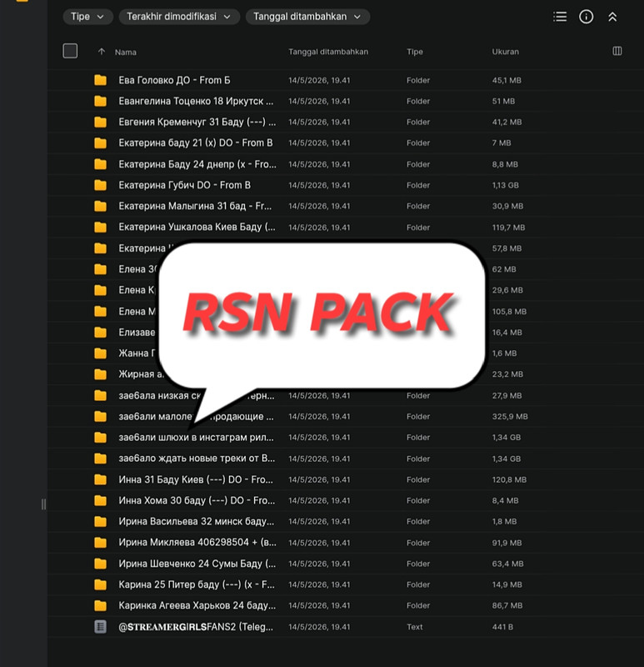Select folder name 'Инна Хома 30 баду (---) DO - Fro...'
Image resolution: width=644 pixels, height=667 pixels.
tap(197, 500)
